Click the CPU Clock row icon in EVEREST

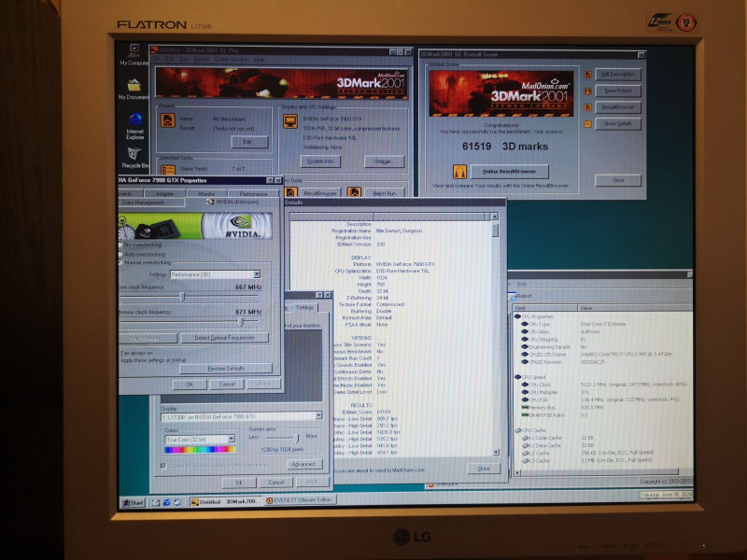tap(525, 385)
